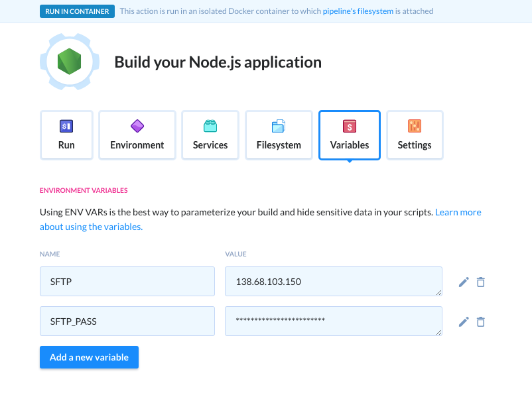
Task: Delete the SFTP variable using trash icon
Action: [x=480, y=282]
